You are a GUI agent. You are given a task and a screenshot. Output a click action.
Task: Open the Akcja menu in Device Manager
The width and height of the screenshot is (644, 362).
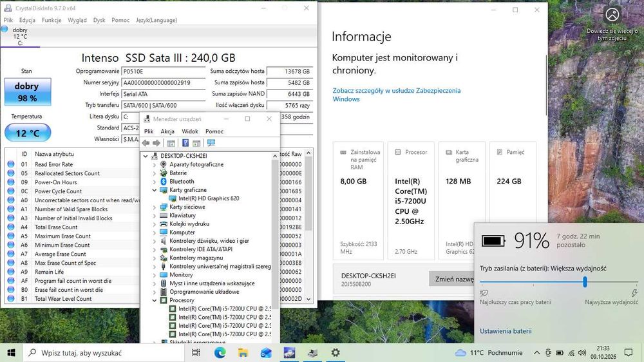click(x=167, y=131)
